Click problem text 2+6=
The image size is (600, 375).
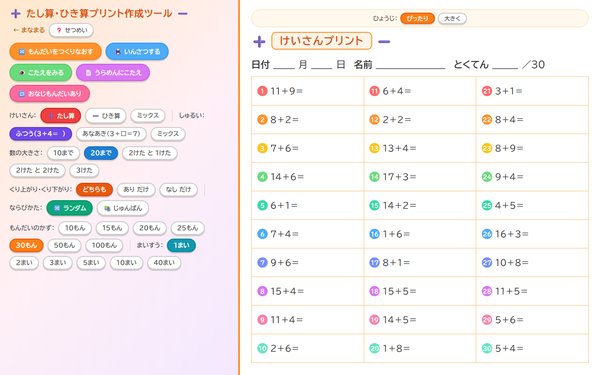284,348
